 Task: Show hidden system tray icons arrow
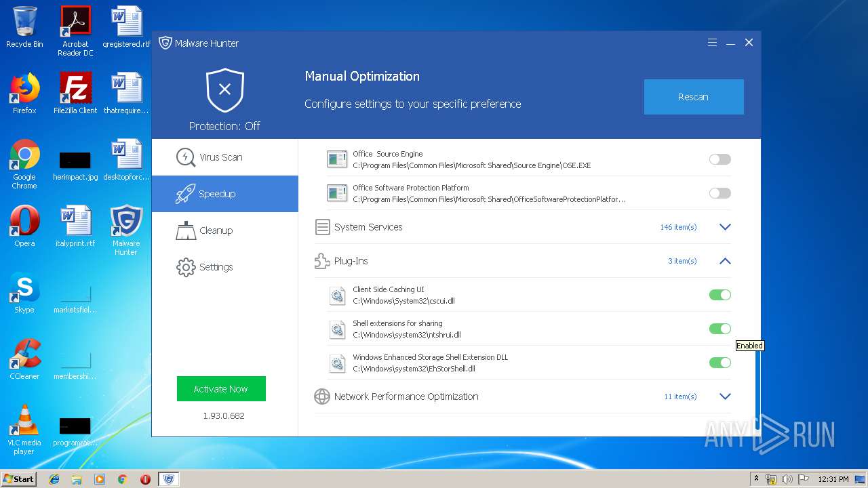756,479
